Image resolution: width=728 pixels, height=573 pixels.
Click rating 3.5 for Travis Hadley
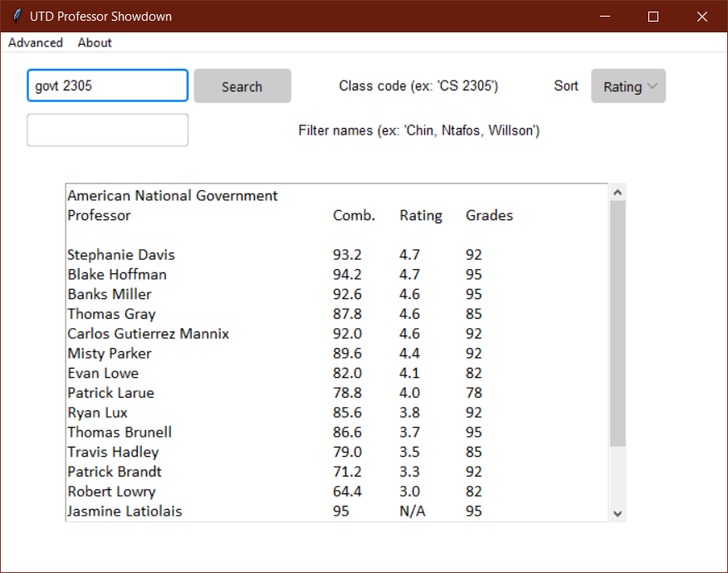(x=410, y=452)
